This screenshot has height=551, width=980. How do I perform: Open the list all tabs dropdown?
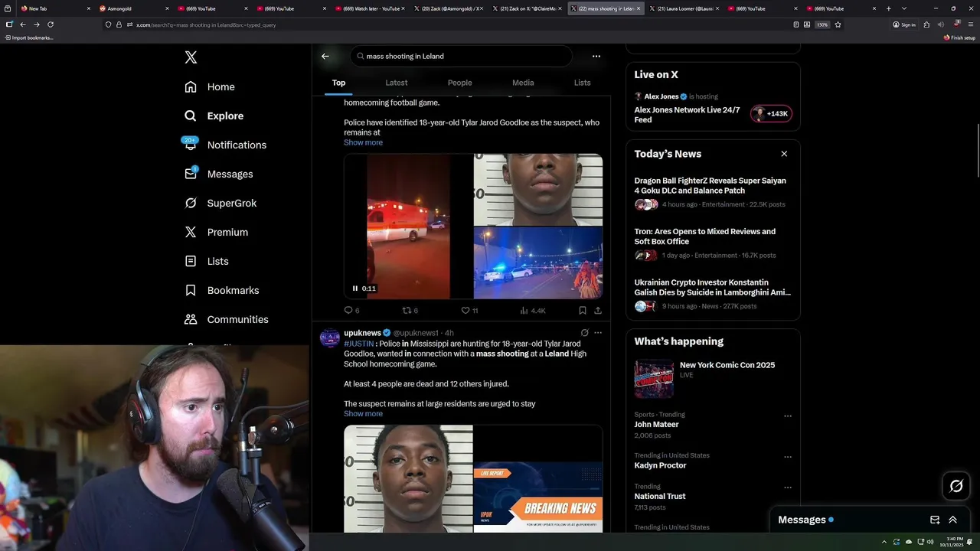click(x=904, y=8)
